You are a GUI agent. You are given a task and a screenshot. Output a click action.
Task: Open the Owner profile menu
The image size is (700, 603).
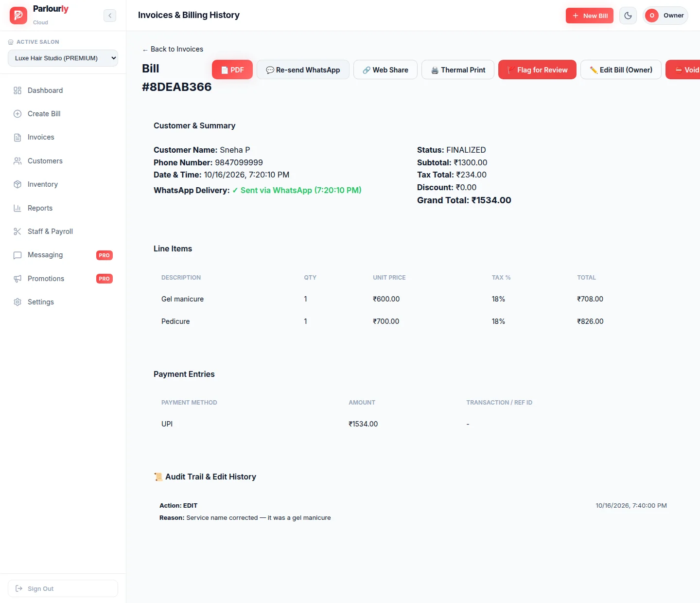click(665, 16)
